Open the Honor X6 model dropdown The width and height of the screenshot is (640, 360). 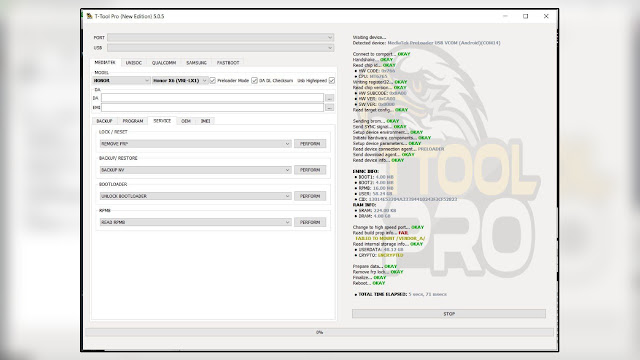180,80
